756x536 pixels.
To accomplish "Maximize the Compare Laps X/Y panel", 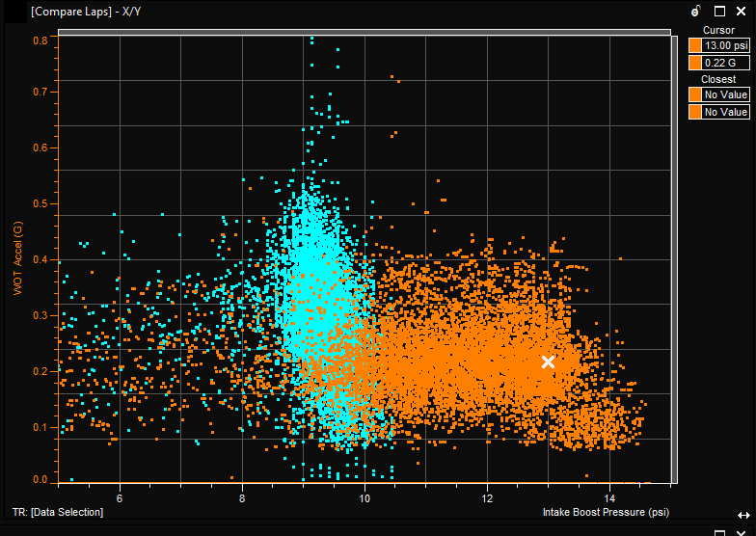I will pyautogui.click(x=719, y=12).
